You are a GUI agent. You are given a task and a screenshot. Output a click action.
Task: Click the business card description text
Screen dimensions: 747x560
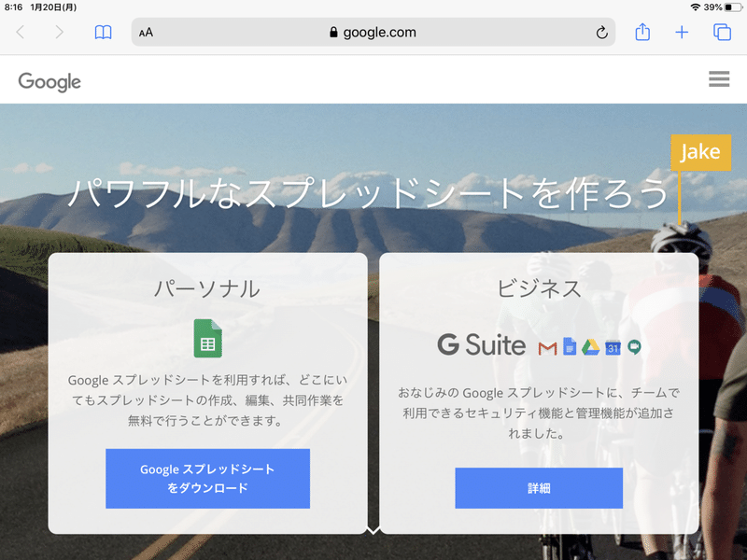click(x=539, y=413)
